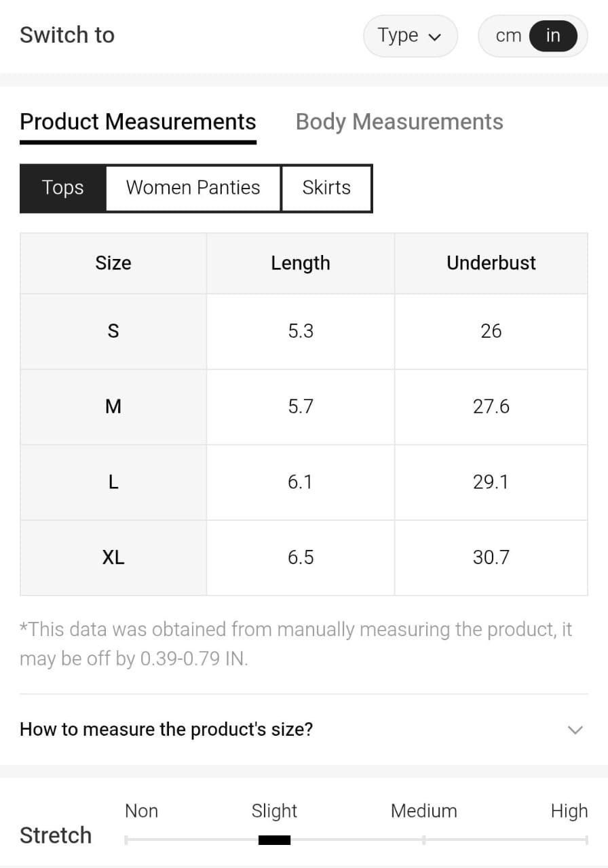Viewport: 608px width, 868px height.
Task: Select the Women Panties category
Action: 193,188
